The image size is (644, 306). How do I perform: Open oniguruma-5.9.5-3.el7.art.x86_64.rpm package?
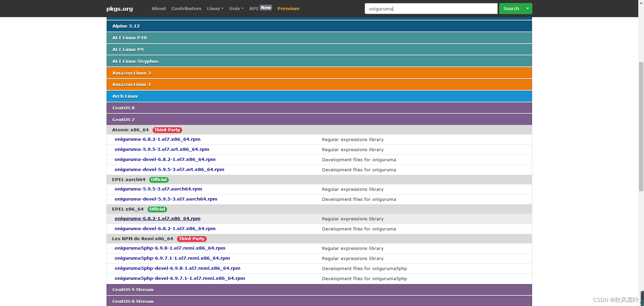tap(162, 149)
